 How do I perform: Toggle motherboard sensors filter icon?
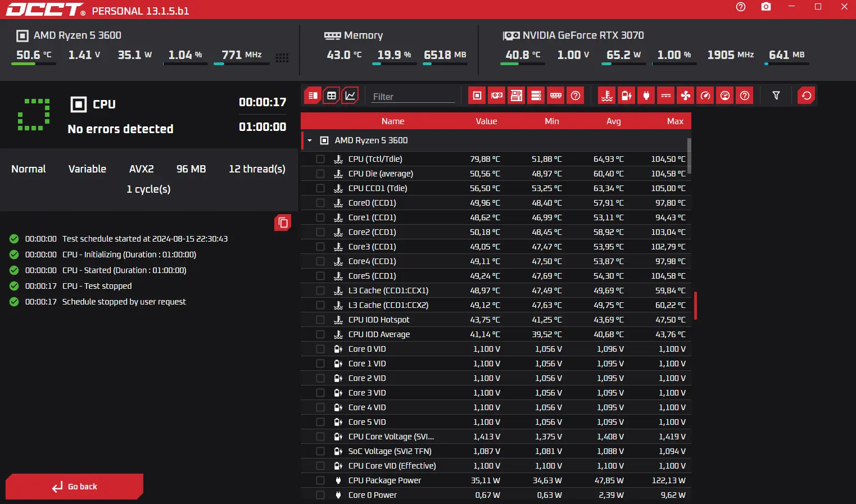point(517,96)
